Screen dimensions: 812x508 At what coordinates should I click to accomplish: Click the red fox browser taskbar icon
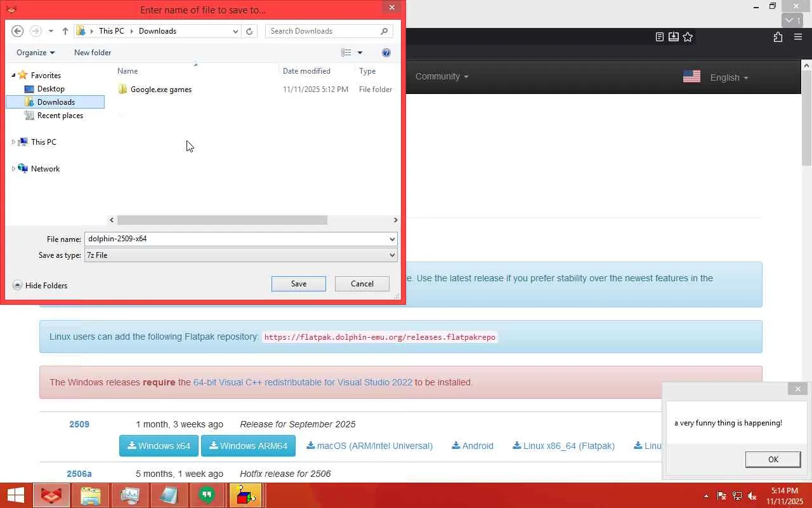(x=51, y=495)
